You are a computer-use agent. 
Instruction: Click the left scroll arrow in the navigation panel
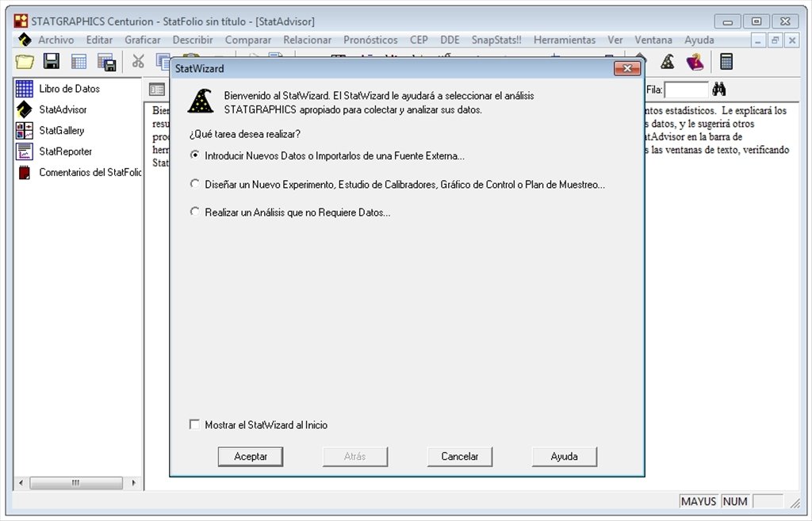point(21,483)
